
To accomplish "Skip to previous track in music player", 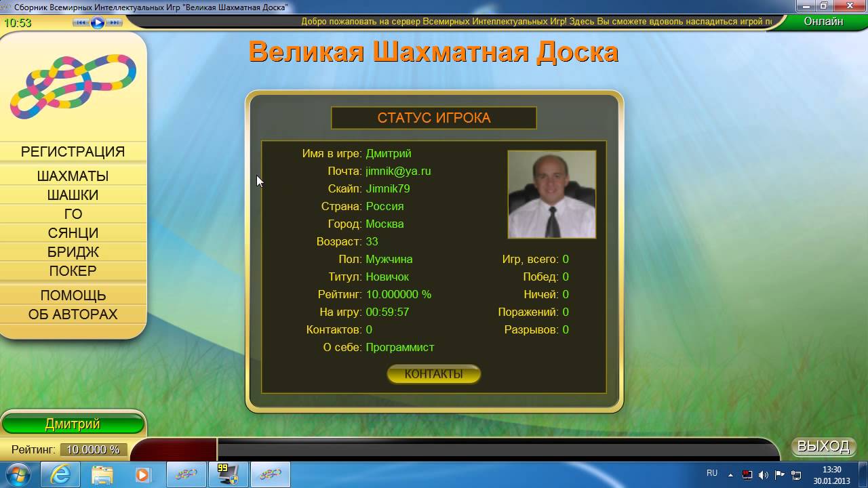I will click(x=81, y=22).
